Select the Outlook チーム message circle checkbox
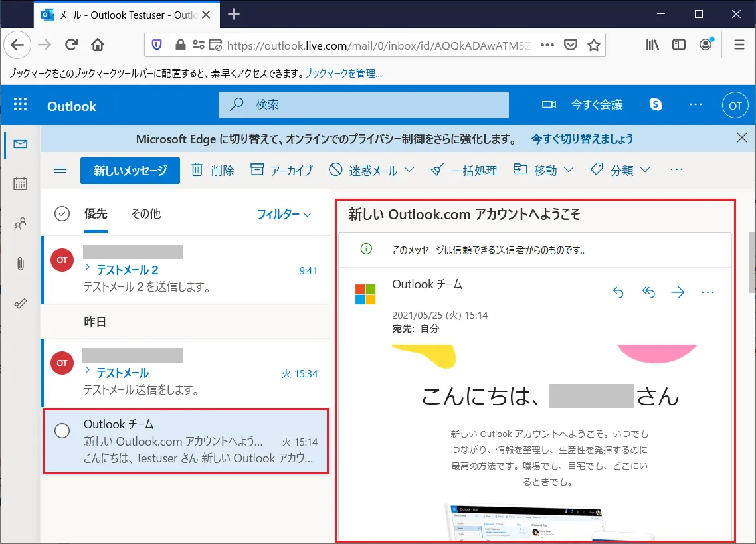Viewport: 756px width, 544px height. point(62,430)
